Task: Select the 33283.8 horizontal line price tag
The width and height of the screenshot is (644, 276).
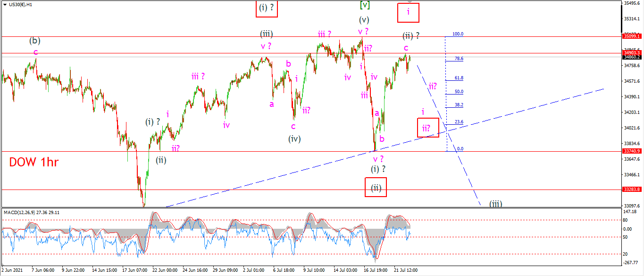Action: coord(632,190)
